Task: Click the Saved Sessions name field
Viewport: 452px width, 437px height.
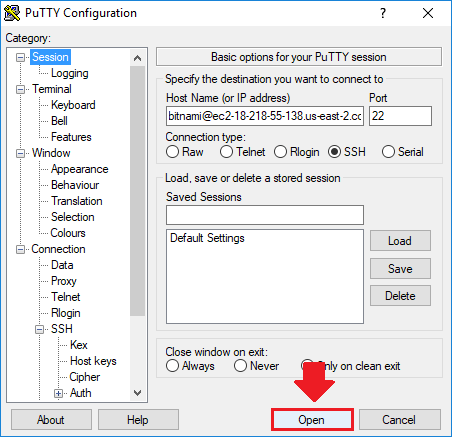Action: point(265,215)
